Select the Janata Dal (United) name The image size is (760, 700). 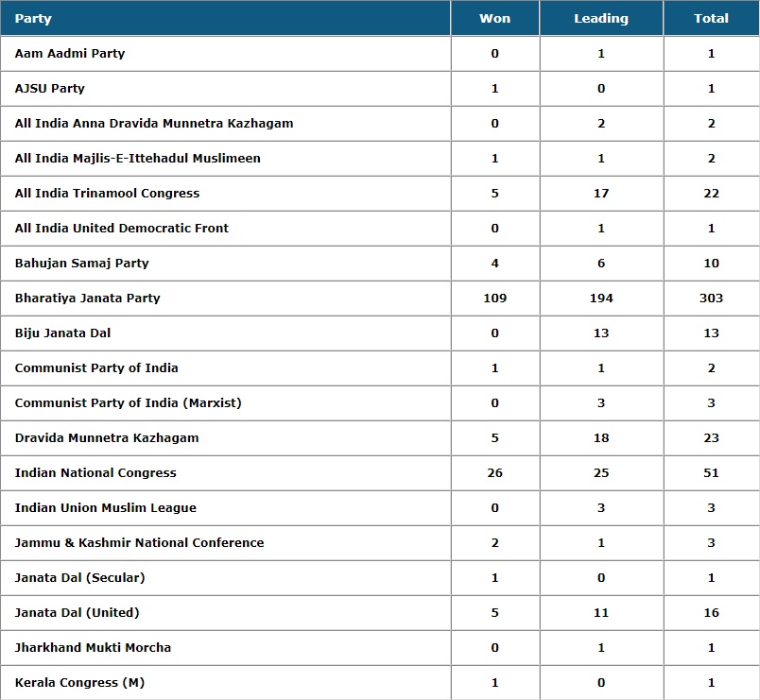pos(78,612)
